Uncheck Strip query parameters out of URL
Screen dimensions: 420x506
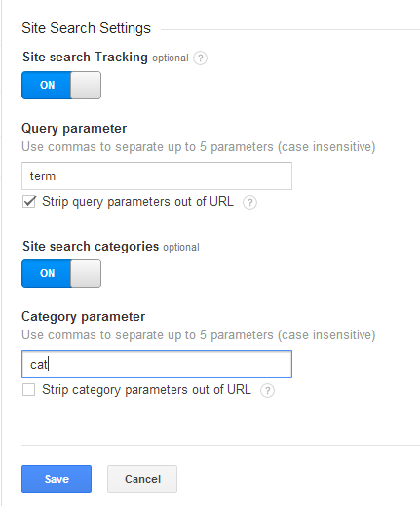pos(29,202)
